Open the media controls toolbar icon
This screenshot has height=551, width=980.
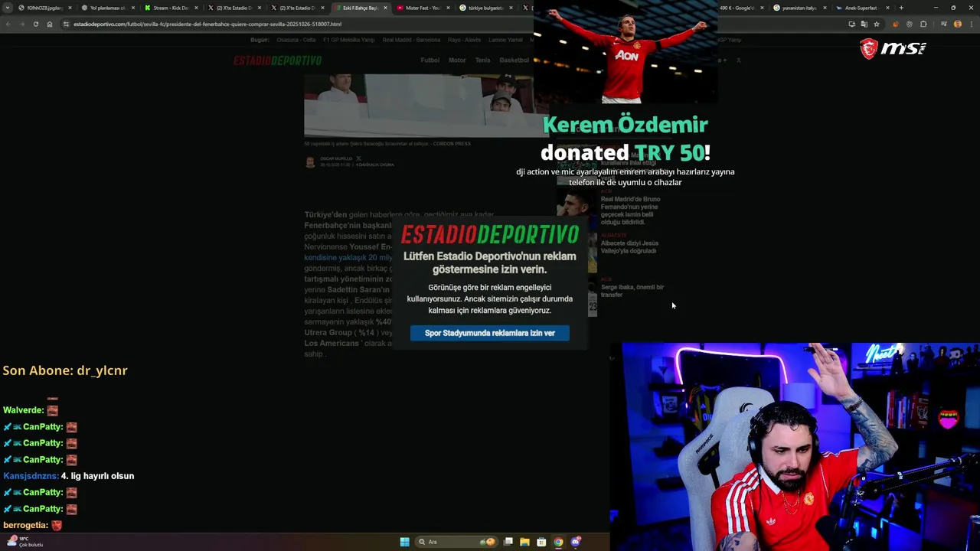click(943, 24)
